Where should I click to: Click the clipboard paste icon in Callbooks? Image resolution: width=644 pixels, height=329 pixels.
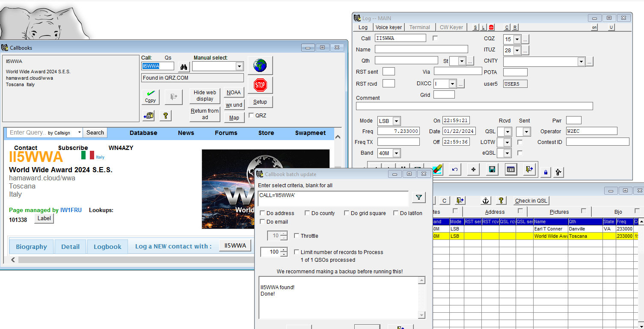coord(148,116)
